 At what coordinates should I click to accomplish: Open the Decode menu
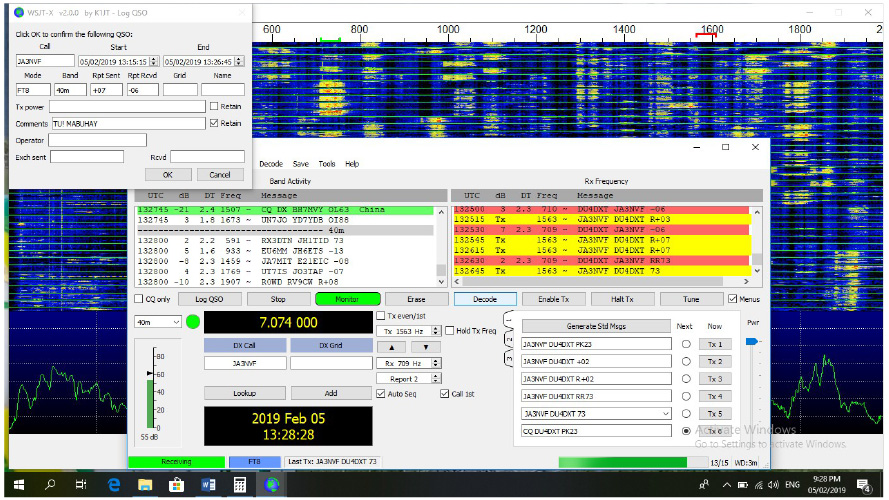tap(271, 164)
